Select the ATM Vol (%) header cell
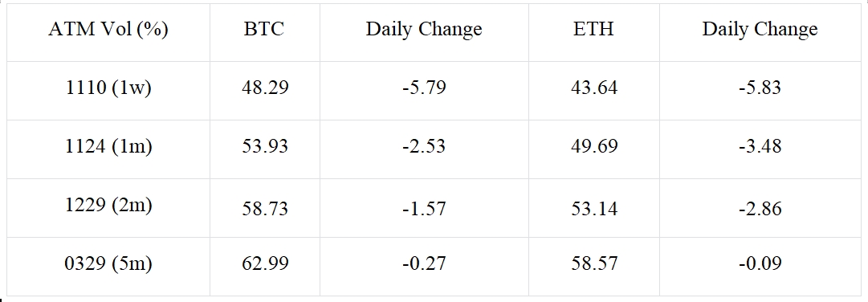868x302 pixels. coord(108,32)
